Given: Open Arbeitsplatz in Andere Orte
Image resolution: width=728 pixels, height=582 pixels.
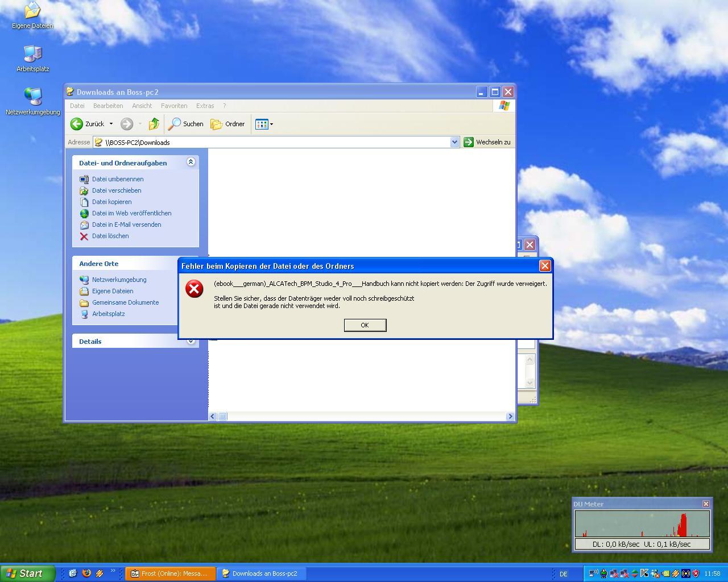Looking at the screenshot, I should coord(108,314).
